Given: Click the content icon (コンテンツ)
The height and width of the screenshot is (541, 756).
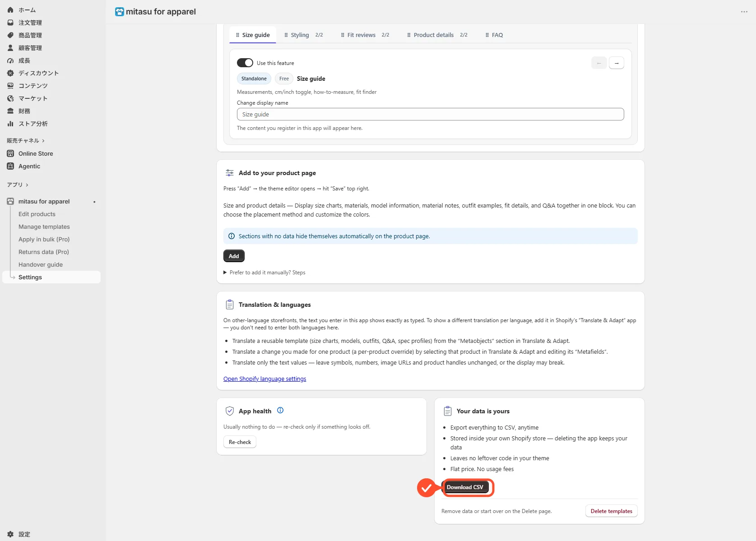Looking at the screenshot, I should [x=10, y=86].
